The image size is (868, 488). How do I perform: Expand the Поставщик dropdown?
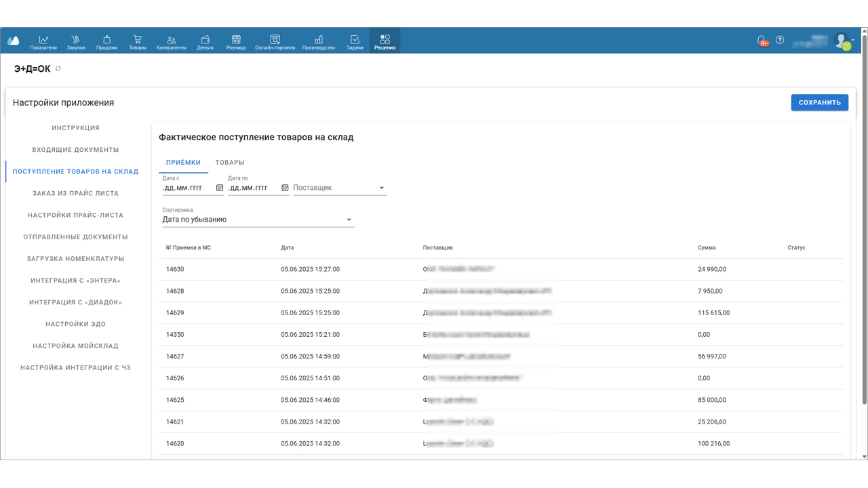pos(381,188)
